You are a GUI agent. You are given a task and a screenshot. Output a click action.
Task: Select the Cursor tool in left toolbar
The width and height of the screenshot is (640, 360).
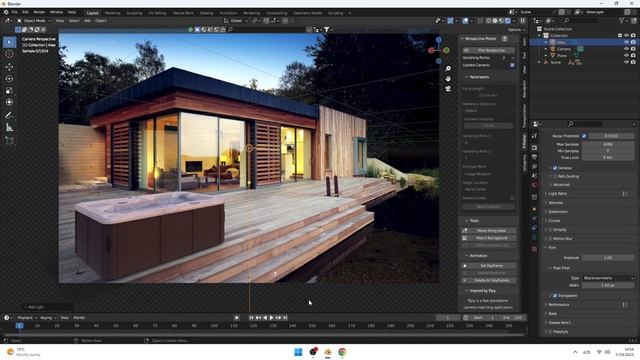pyautogui.click(x=9, y=54)
